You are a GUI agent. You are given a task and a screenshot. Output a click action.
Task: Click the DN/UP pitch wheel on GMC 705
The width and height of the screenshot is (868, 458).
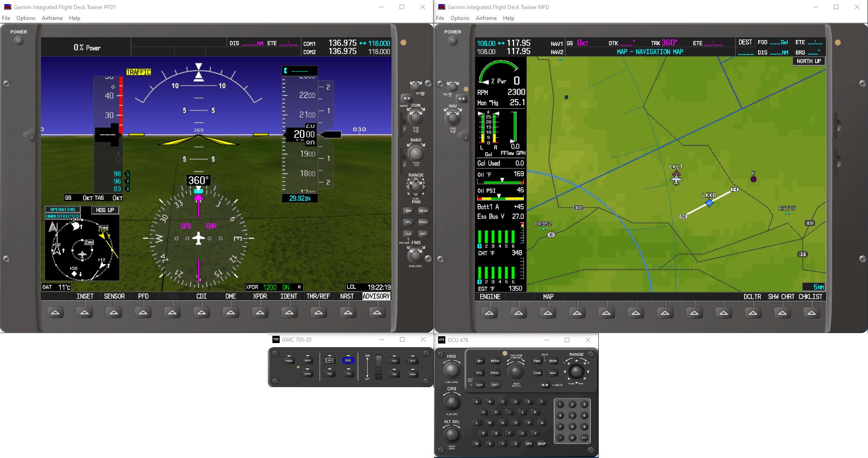coord(378,367)
